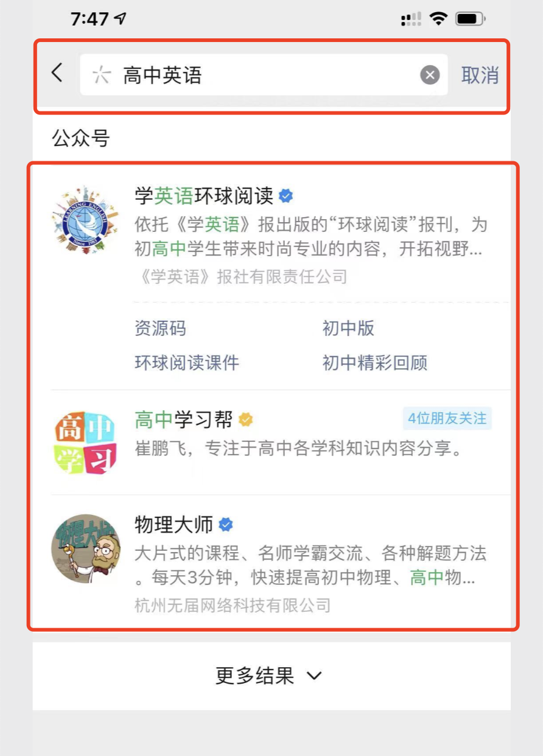
Task: Focus the 高中英语 search input field
Action: click(264, 75)
